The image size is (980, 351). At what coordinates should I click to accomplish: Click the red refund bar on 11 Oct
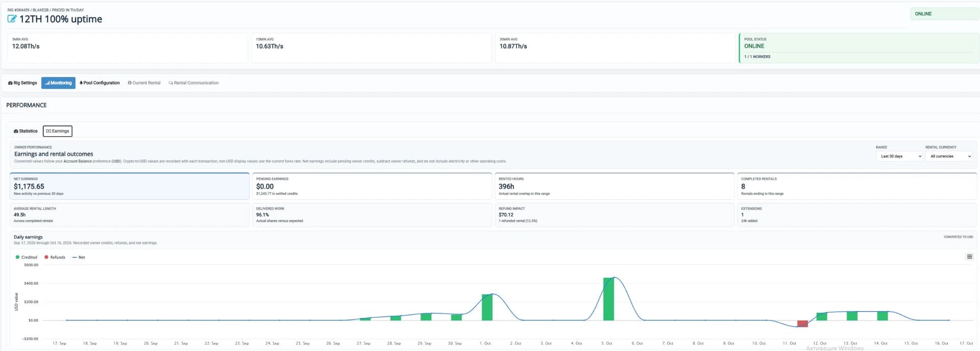tap(802, 323)
